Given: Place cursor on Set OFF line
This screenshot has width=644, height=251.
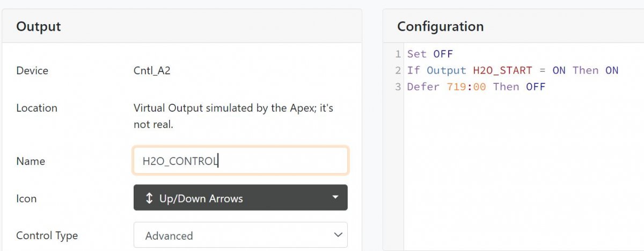Looking at the screenshot, I should tap(430, 54).
